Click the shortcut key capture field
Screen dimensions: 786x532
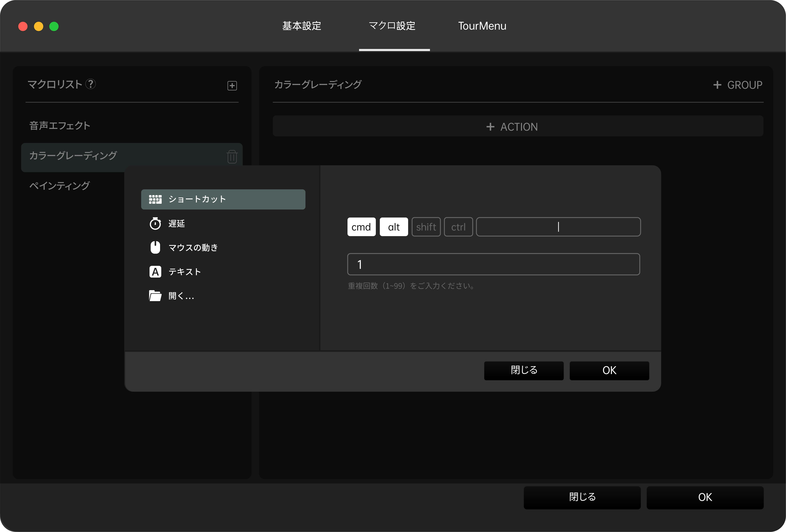click(x=558, y=227)
